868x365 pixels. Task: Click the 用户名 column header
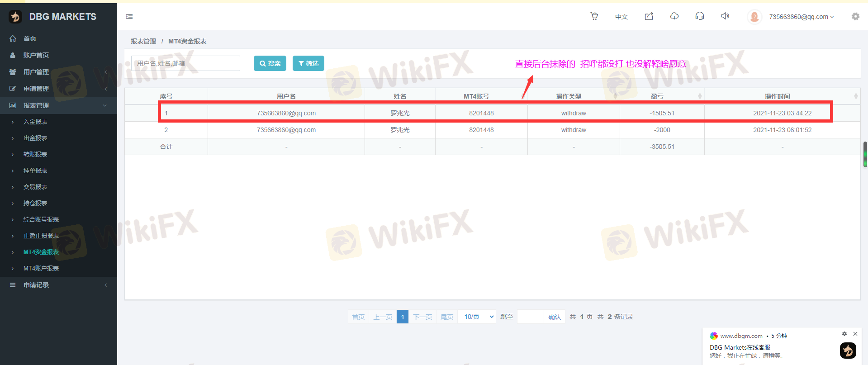(x=286, y=96)
